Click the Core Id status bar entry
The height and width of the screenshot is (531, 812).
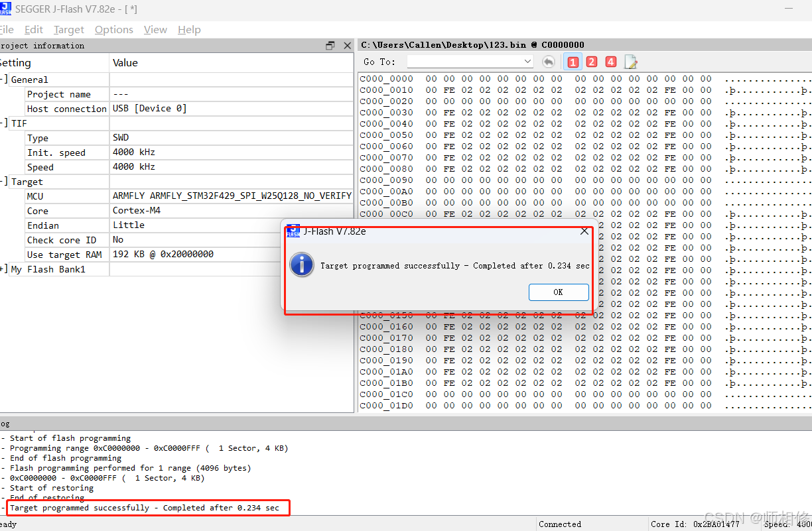pos(695,524)
